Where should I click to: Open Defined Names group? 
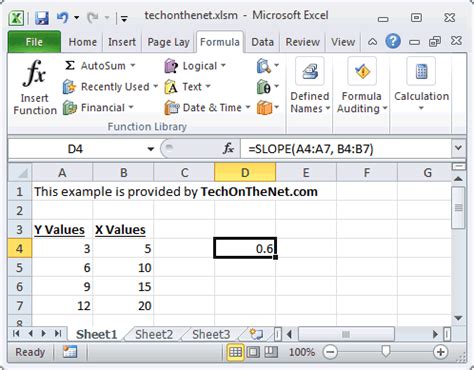(x=310, y=86)
